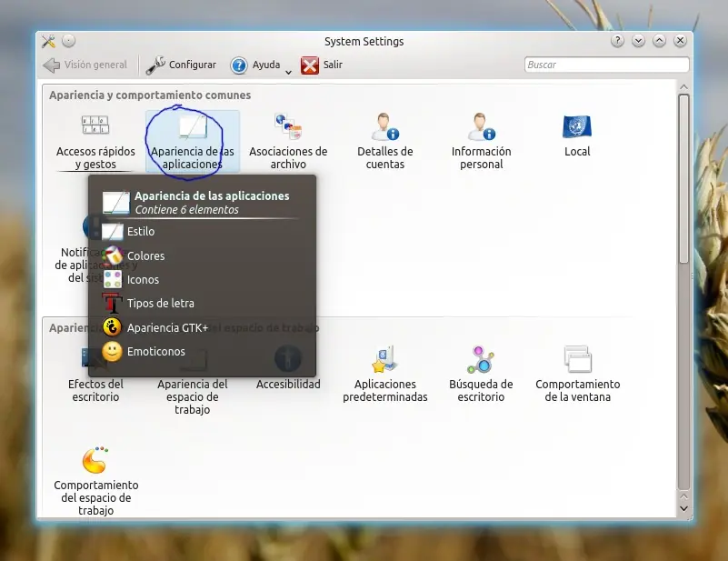Open Asociaciones de archivo settings
728x561 pixels.
coord(288,126)
